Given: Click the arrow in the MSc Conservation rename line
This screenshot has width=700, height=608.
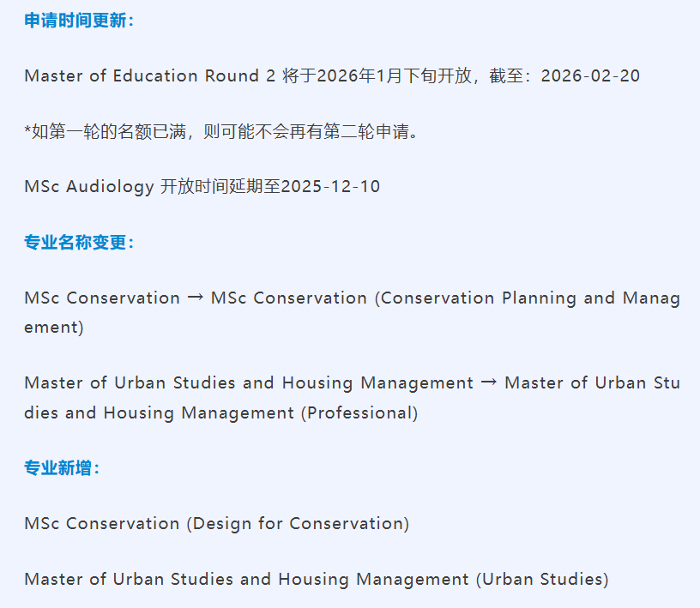Looking at the screenshot, I should tap(196, 298).
